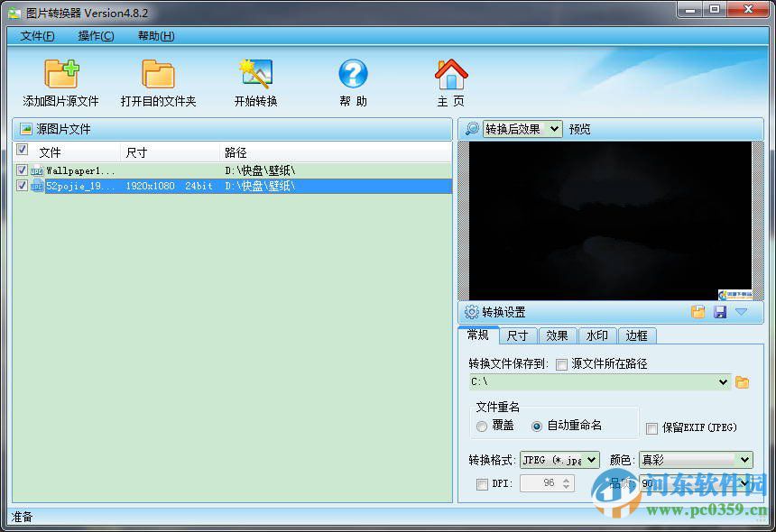
Task: Open the destination folder toolbar icon
Action: 158,74
